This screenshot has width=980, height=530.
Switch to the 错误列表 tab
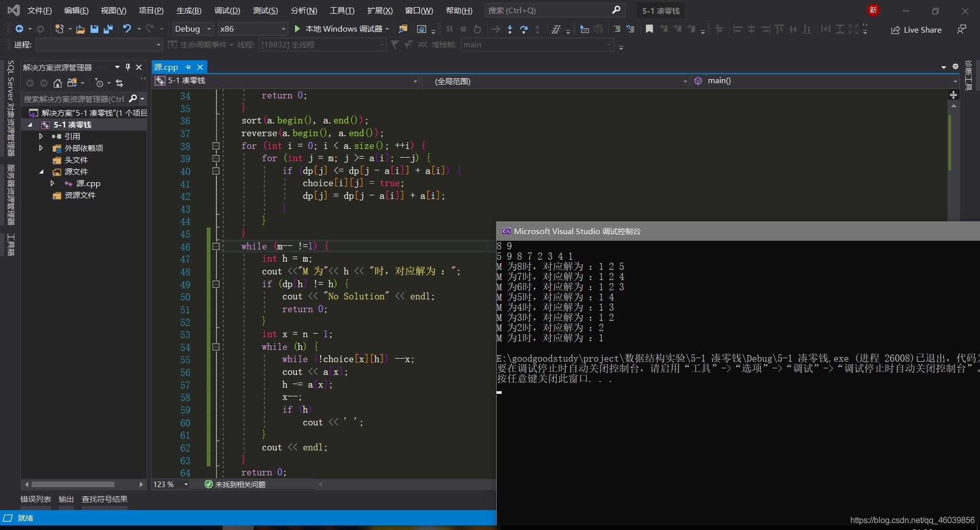36,499
